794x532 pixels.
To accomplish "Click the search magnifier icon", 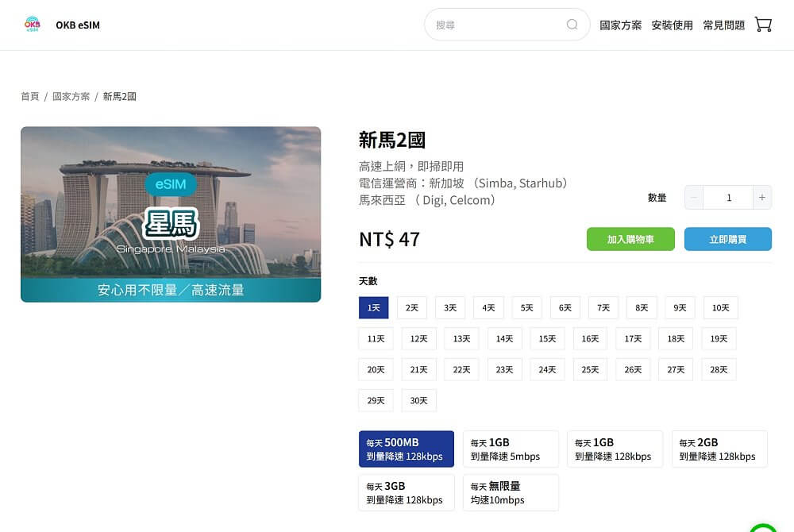I will pos(572,25).
